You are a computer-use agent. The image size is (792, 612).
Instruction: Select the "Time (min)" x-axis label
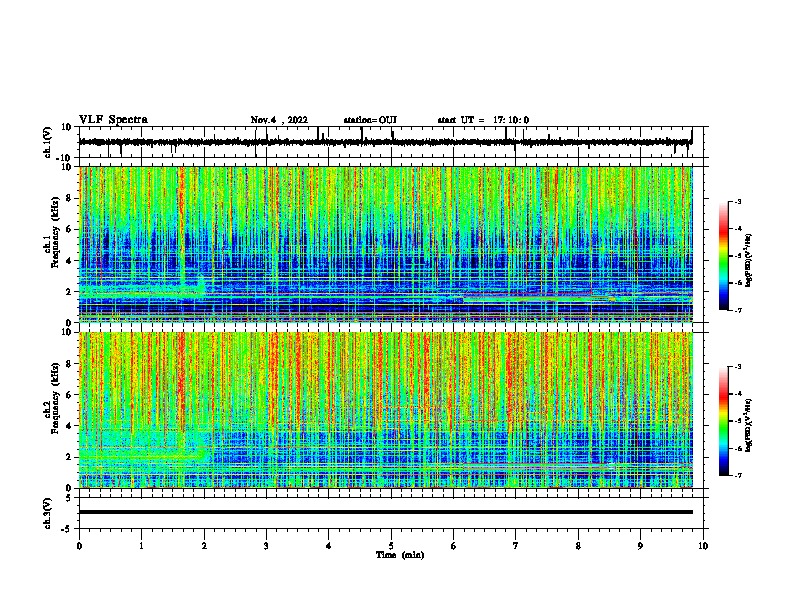tap(400, 555)
